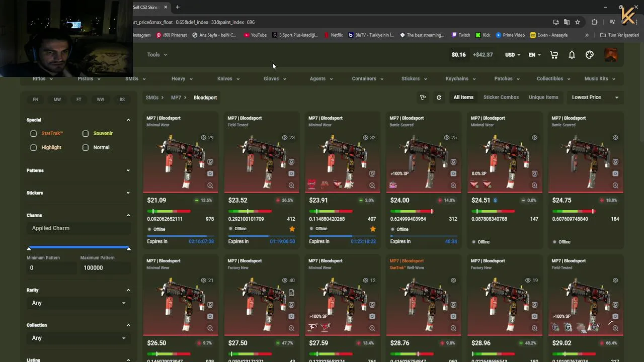Click the favorite star on $23.52 listing
Viewport: 644px width, 362px height.
point(292,229)
